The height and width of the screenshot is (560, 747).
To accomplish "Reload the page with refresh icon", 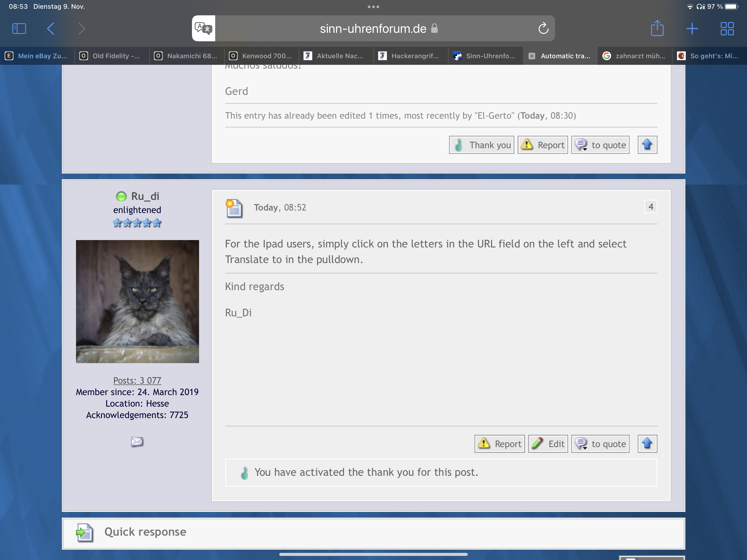I will (x=543, y=28).
